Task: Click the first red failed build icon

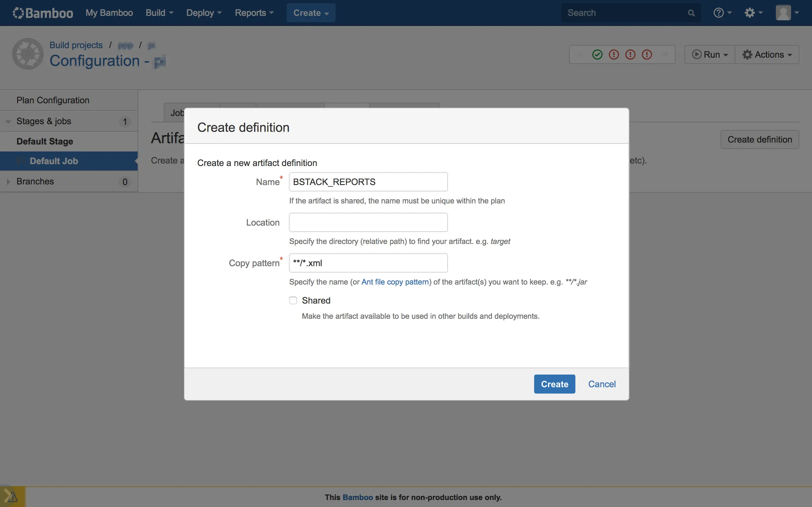Action: (614, 54)
